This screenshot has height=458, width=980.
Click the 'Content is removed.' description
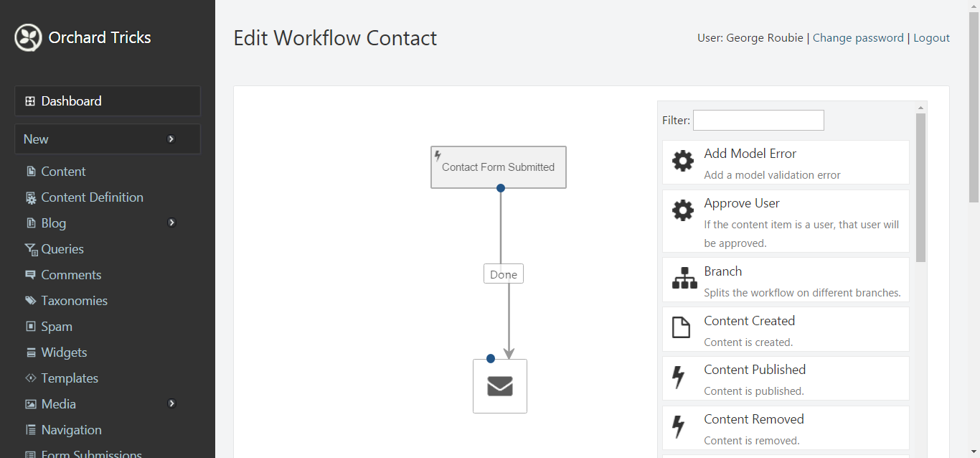tap(752, 441)
